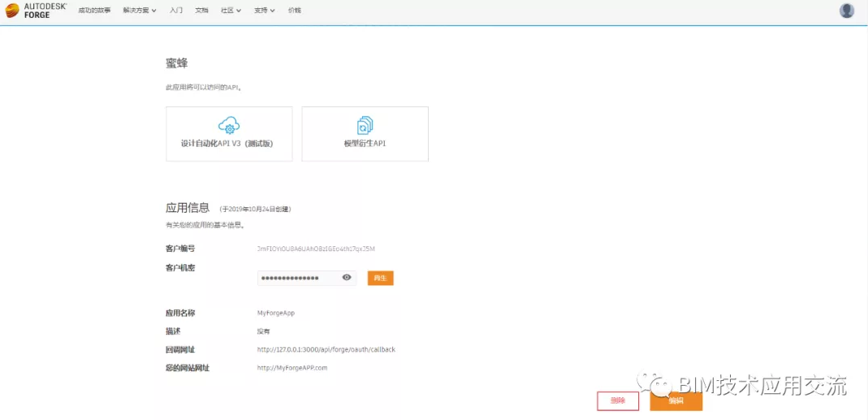
Task: Click the creation date 于2019年10月24日创建 text
Action: [x=255, y=210]
